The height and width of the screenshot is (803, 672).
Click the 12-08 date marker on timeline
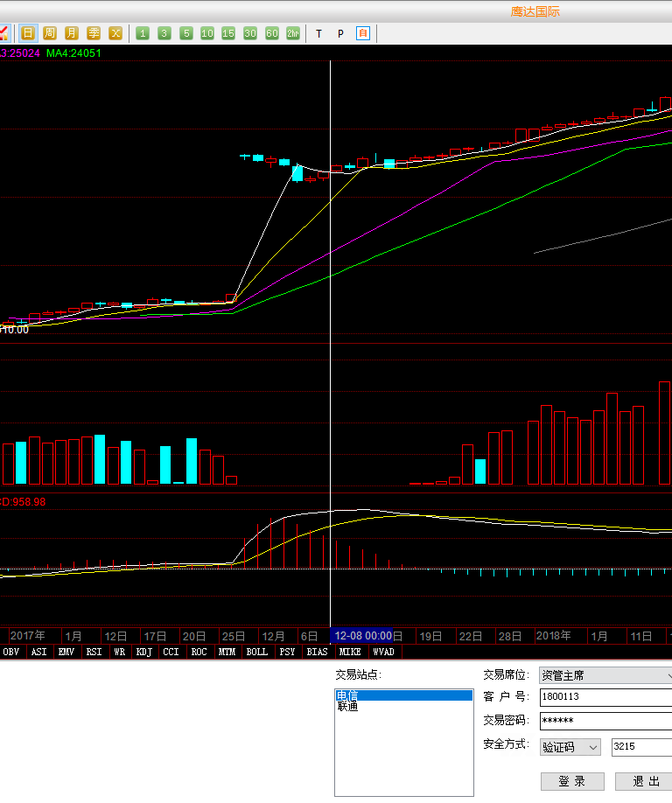coord(362,636)
